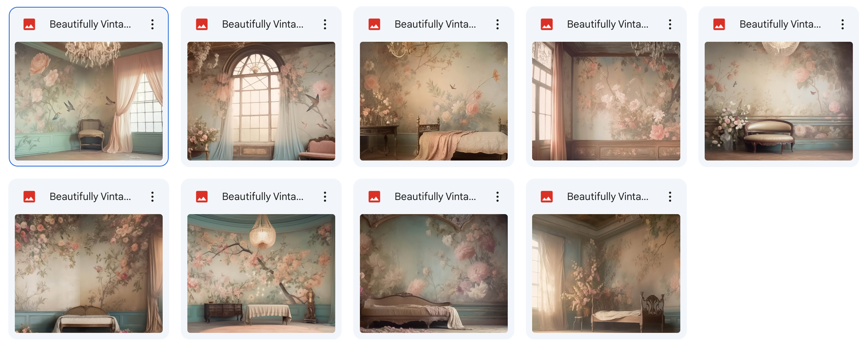Open three-dot menu for the floral arch bench file
Image resolution: width=868 pixels, height=348 pixels.
tap(152, 197)
